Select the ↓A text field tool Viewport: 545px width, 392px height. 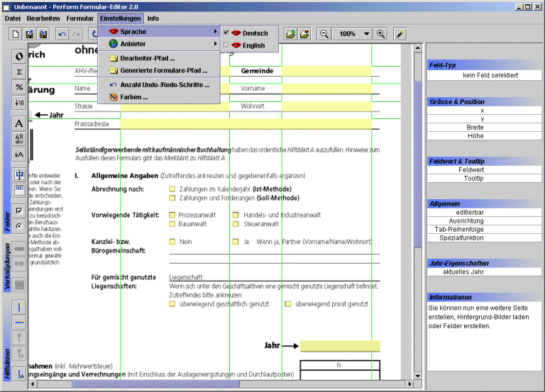point(19,154)
